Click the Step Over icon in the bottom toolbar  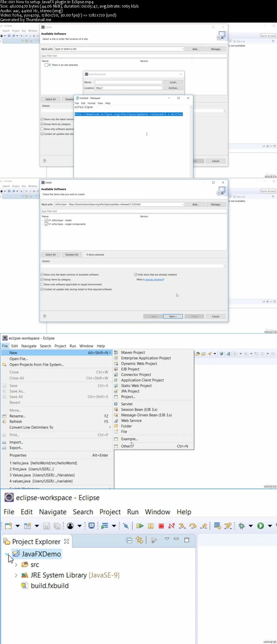click(193, 526)
